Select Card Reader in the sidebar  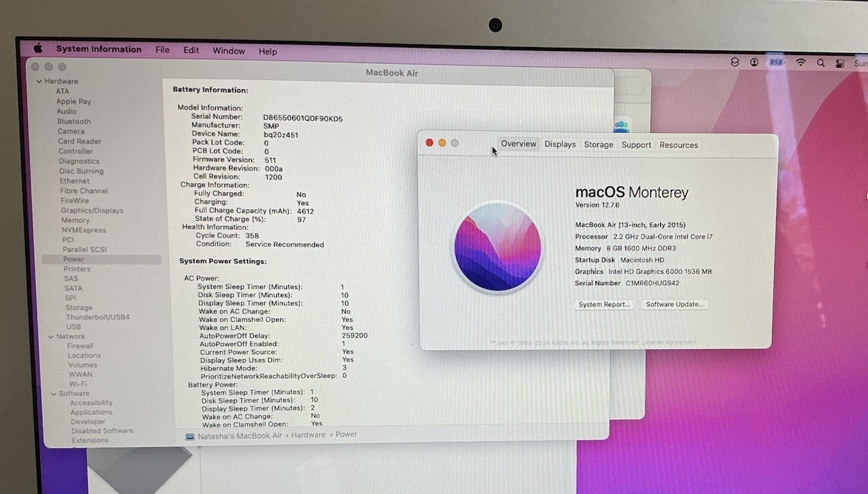(80, 142)
